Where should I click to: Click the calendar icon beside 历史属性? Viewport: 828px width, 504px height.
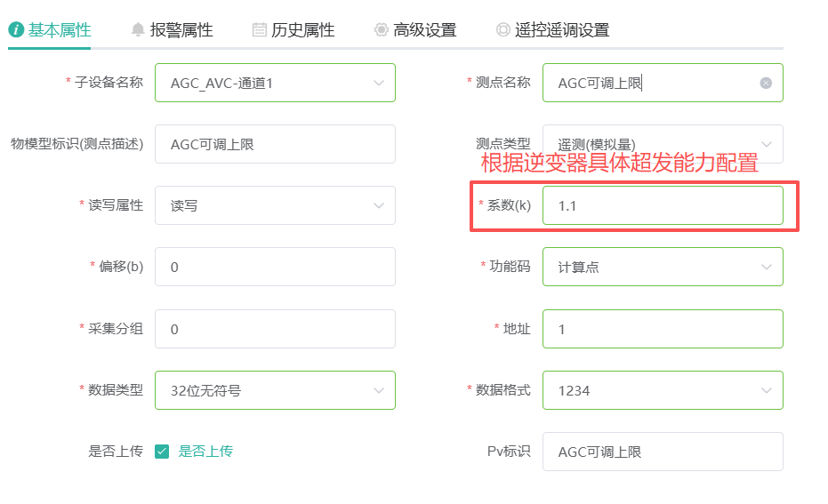tap(260, 29)
